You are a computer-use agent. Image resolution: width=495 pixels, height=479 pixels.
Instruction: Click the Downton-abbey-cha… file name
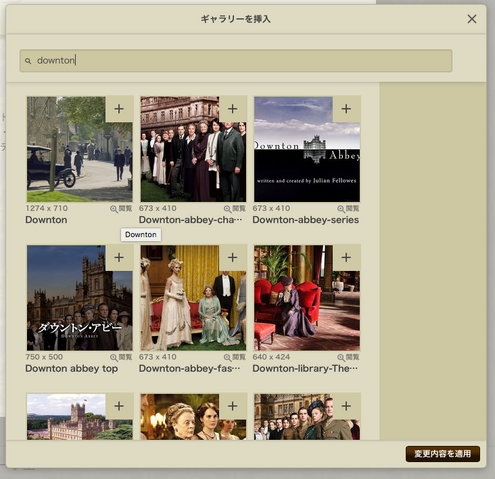click(x=191, y=220)
